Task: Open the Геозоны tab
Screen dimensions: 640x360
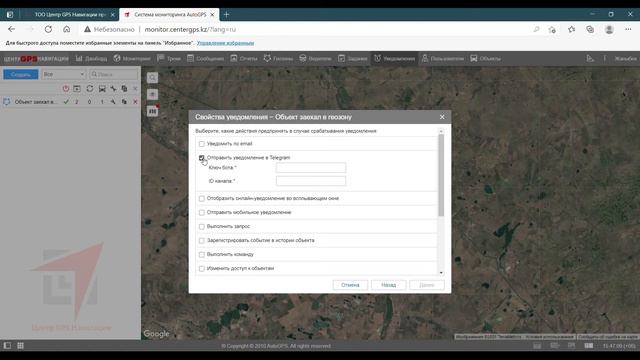Action: tap(278, 58)
